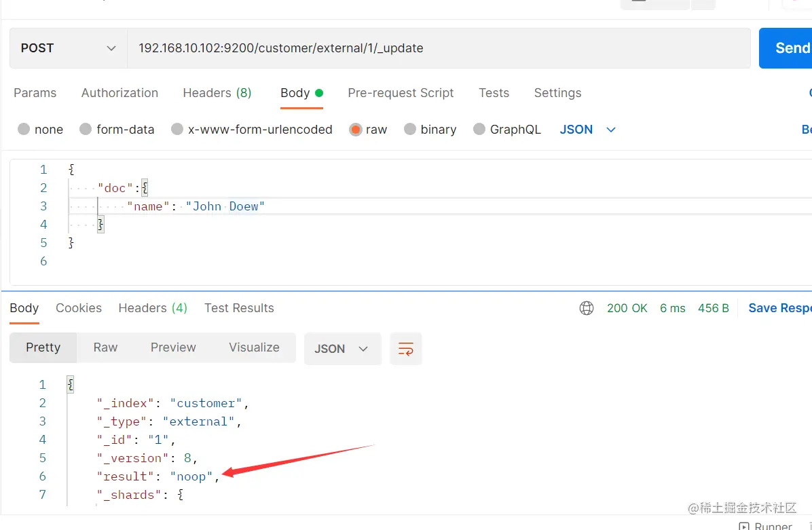Click the "_type": "external" response line
812x530 pixels.
pos(169,422)
